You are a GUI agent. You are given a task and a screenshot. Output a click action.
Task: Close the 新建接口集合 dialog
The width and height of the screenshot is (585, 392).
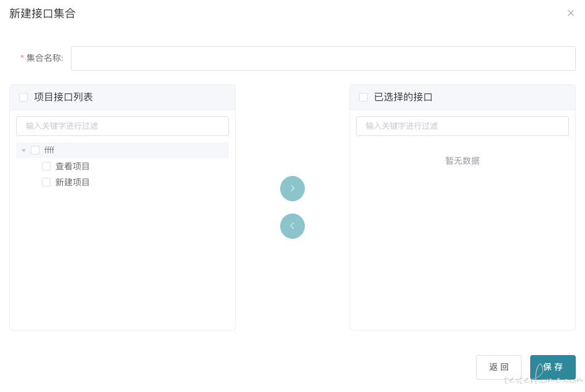570,13
